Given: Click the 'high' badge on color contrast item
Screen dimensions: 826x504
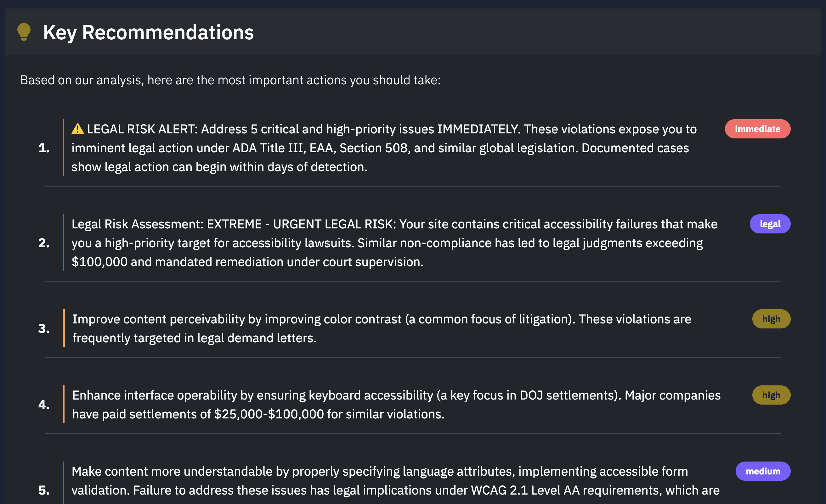Looking at the screenshot, I should point(771,319).
